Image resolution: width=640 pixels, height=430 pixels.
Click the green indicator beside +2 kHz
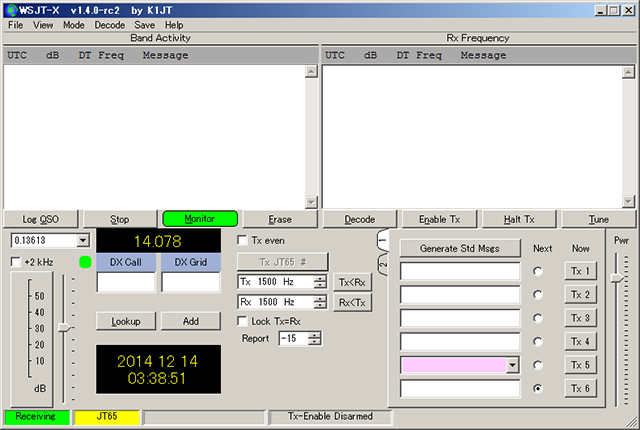[x=85, y=262]
